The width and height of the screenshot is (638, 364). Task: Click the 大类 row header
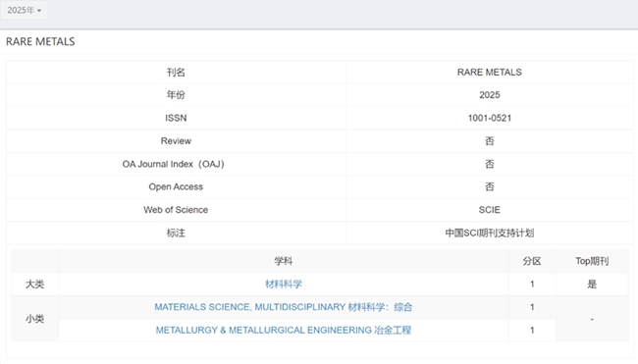point(34,285)
